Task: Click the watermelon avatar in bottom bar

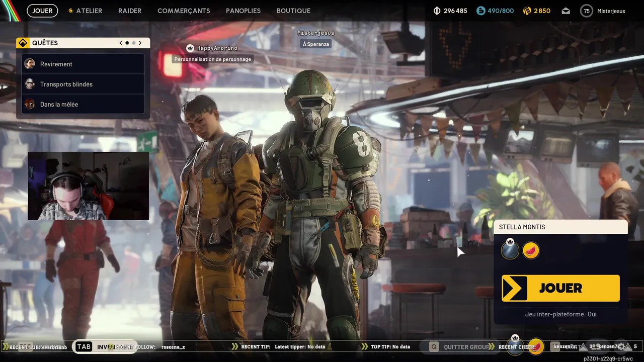Action: click(536, 347)
